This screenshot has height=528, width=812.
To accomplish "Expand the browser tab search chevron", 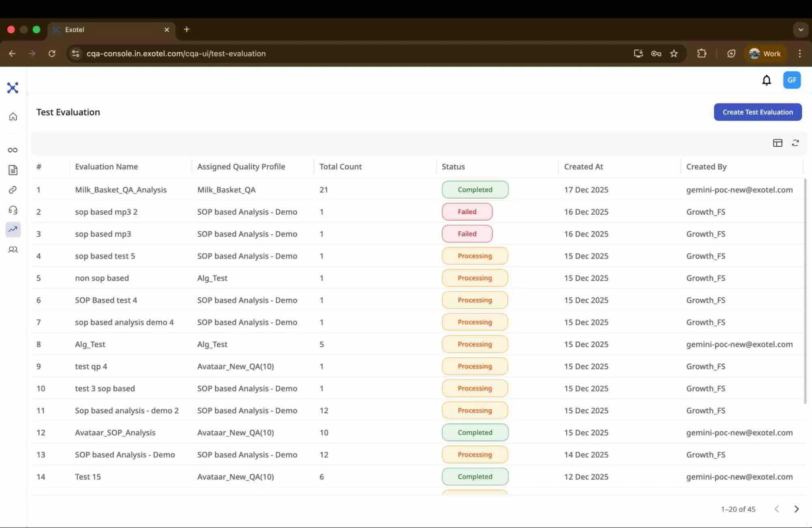I will [801, 30].
